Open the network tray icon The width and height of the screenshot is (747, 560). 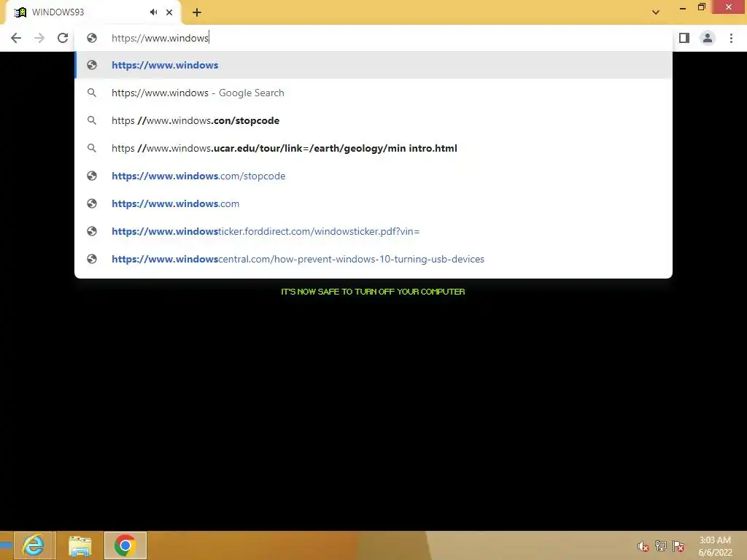[661, 546]
